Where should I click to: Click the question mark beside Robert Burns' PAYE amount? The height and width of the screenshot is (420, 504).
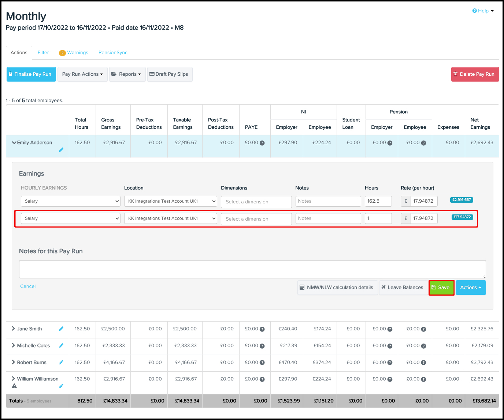262,363
